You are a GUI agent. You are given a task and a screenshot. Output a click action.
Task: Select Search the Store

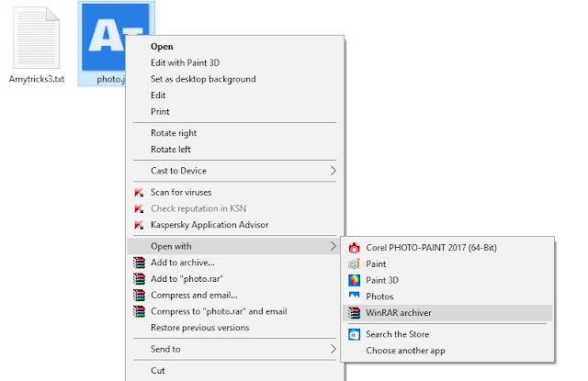(447, 334)
